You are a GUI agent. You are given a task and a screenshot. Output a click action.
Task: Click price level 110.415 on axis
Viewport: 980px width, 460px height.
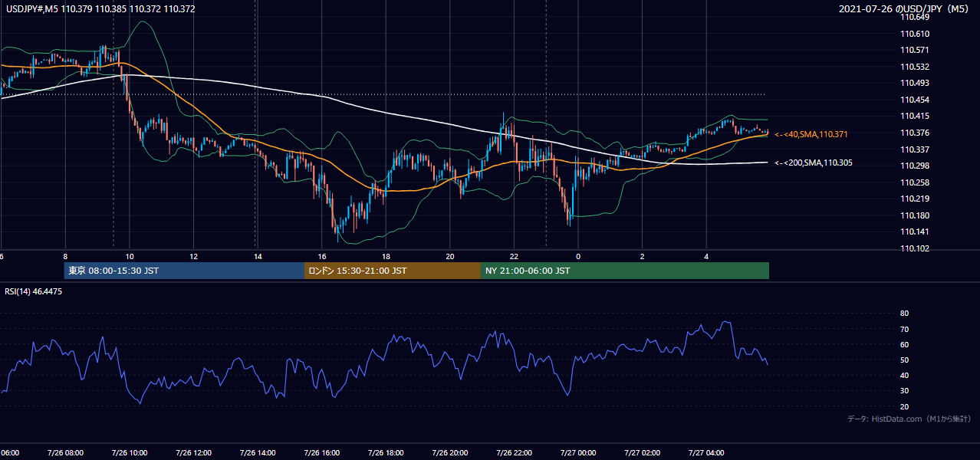(x=915, y=116)
